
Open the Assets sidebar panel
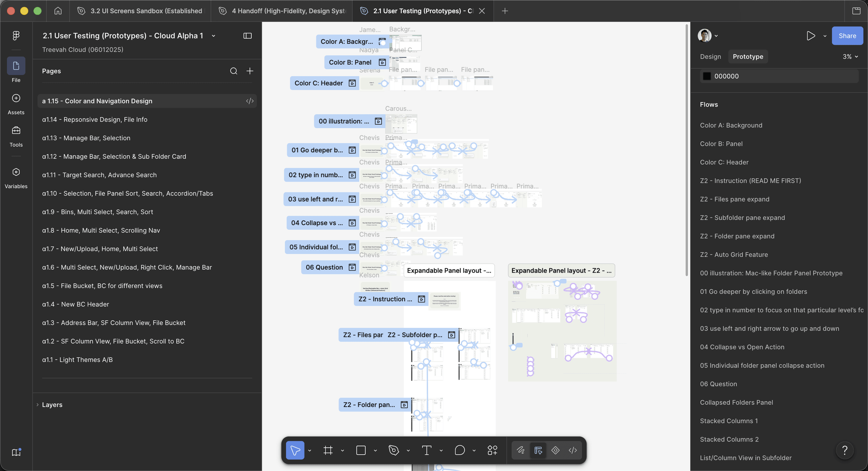click(x=16, y=104)
